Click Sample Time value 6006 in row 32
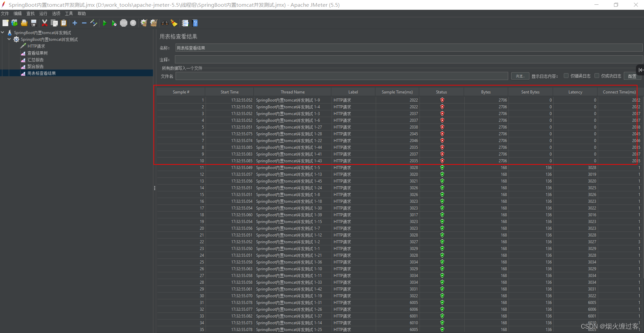Viewport: 644px width, 333px height. pyautogui.click(x=413, y=309)
